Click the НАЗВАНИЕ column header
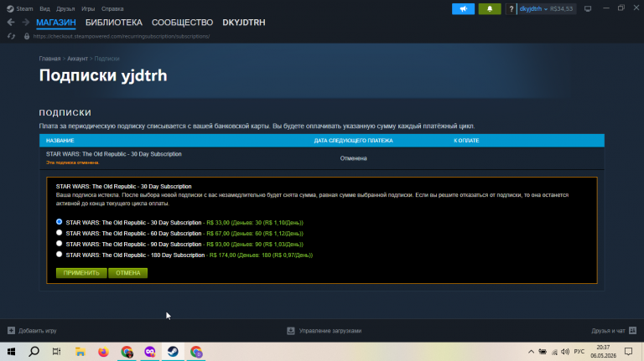644x361 pixels. pyautogui.click(x=60, y=141)
